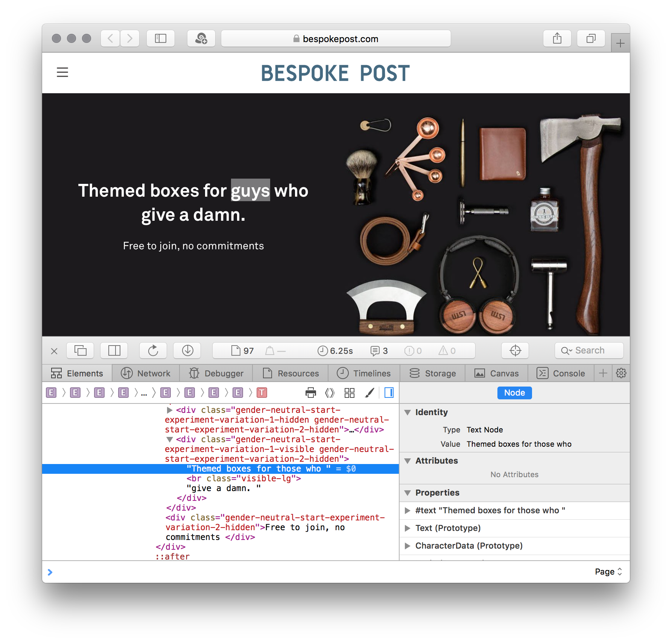Select the T text node breadcrumb
Screen dimensions: 672x643
click(x=262, y=393)
